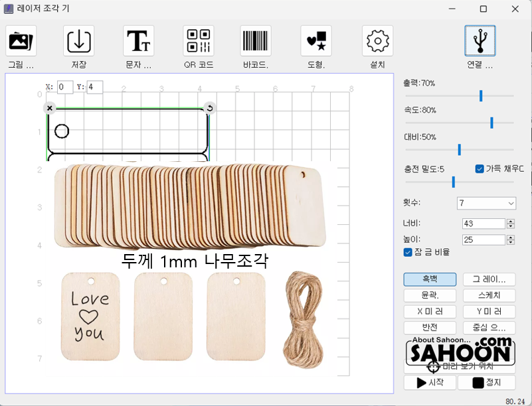Open the QR 코드 generator icon
The image size is (532, 406).
[x=199, y=40]
